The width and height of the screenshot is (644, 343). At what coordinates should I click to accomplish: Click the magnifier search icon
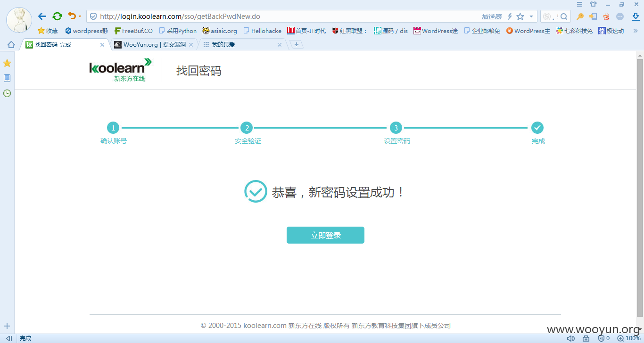coord(564,16)
